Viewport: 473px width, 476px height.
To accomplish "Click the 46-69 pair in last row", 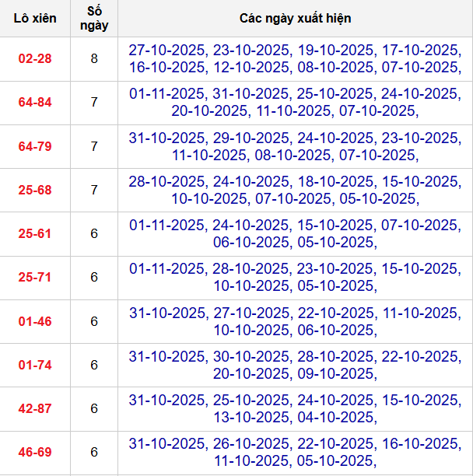I will coord(35,452).
